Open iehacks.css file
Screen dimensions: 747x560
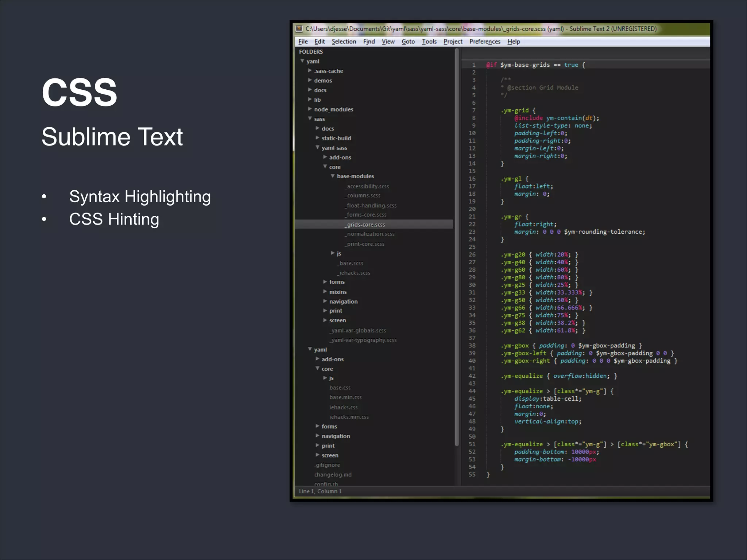click(343, 407)
